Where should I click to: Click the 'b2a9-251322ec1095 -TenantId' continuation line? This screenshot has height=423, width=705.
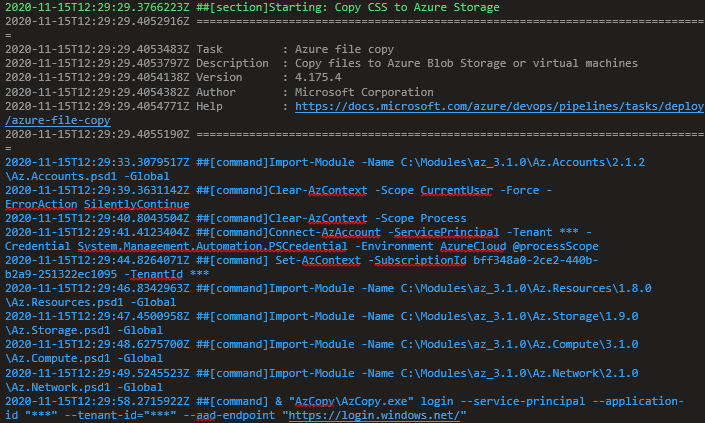click(x=107, y=274)
